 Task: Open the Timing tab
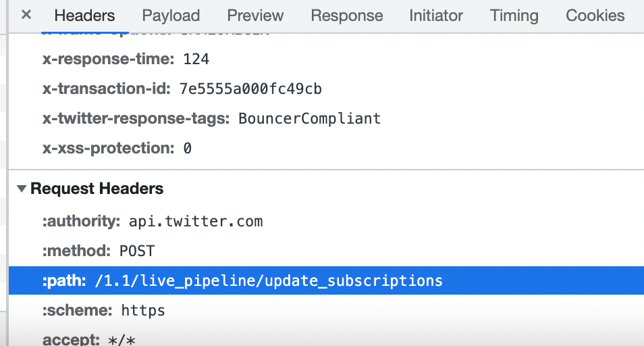pos(514,16)
